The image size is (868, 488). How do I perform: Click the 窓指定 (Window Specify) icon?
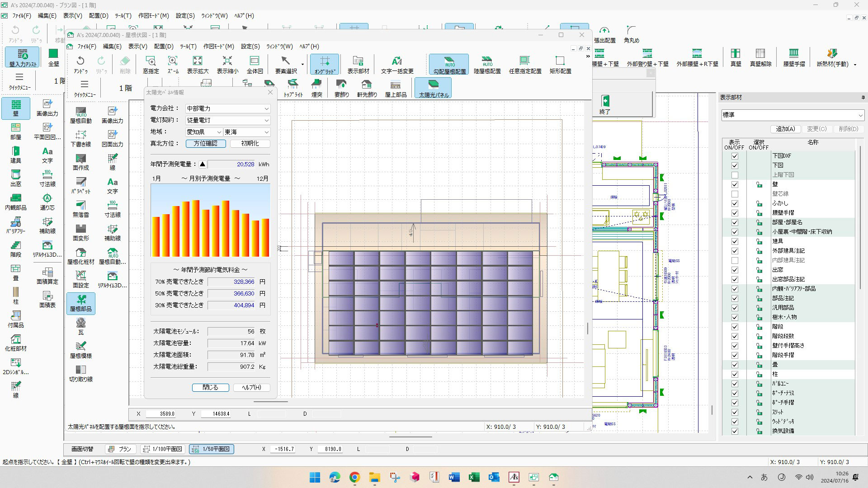click(x=150, y=64)
